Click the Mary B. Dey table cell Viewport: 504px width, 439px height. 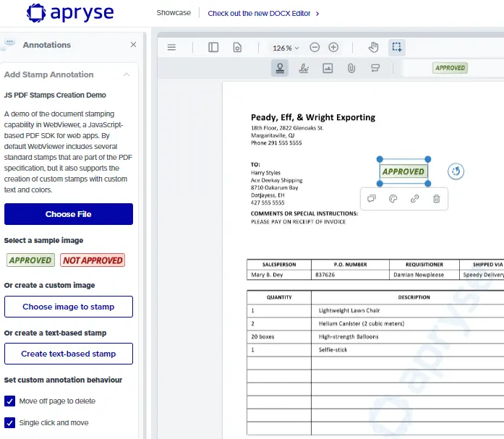(x=279, y=275)
